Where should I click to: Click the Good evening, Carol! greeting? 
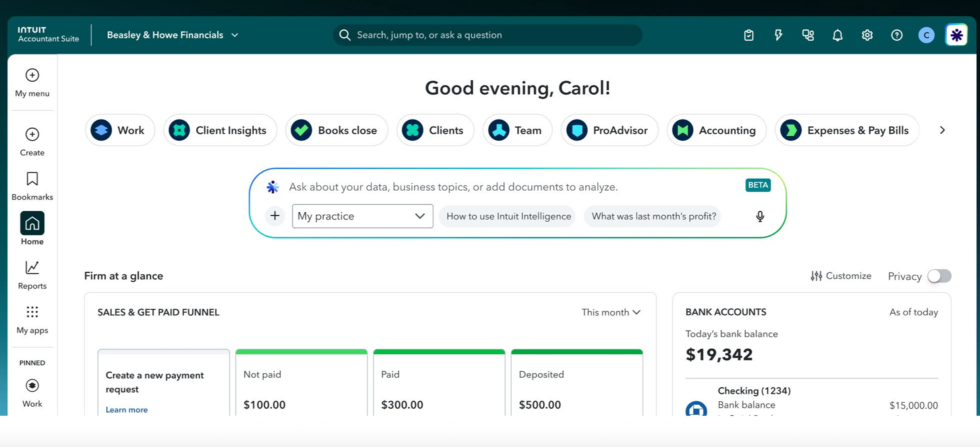coord(517,88)
